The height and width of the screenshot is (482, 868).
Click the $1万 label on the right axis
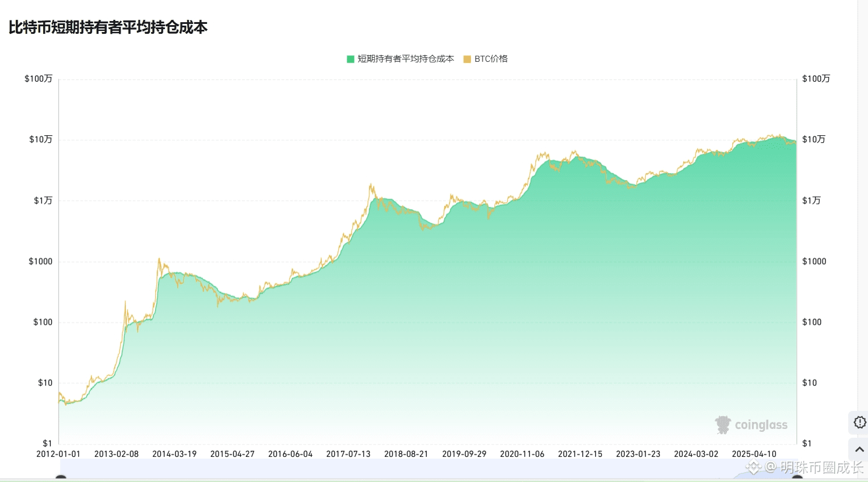[x=811, y=200]
